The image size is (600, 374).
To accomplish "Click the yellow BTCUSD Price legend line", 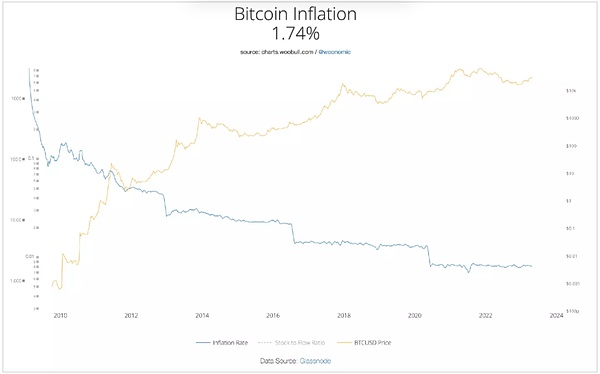I will pos(344,343).
